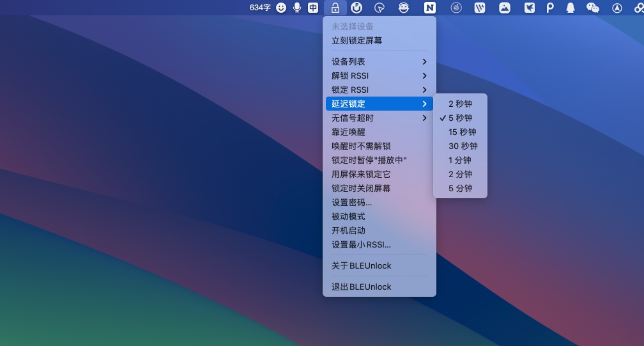The width and height of the screenshot is (644, 346).
Task: Click the BLEUnlock padlock menu bar icon
Action: click(x=335, y=8)
